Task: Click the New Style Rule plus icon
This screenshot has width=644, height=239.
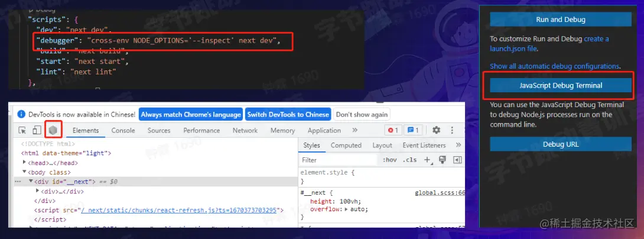Action: click(x=428, y=160)
